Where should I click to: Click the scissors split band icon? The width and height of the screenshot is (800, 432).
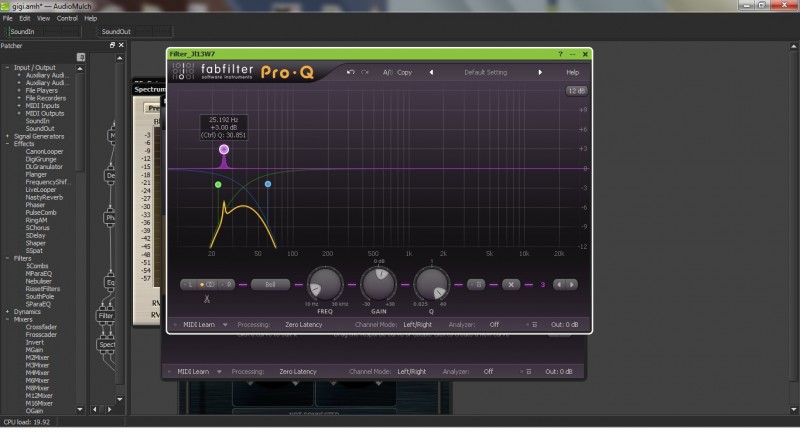coord(207,299)
